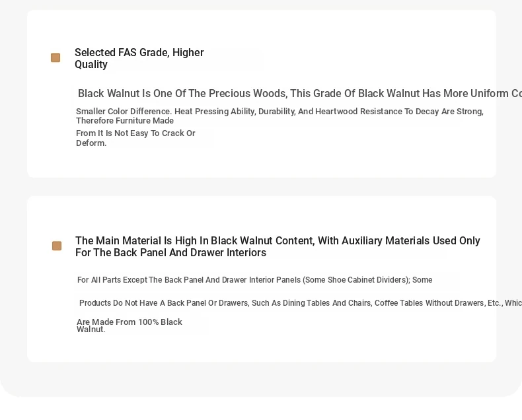The height and width of the screenshot is (420, 522).
Task: Click the "For All Parts Except The Back Panel" line
Action: click(x=254, y=280)
